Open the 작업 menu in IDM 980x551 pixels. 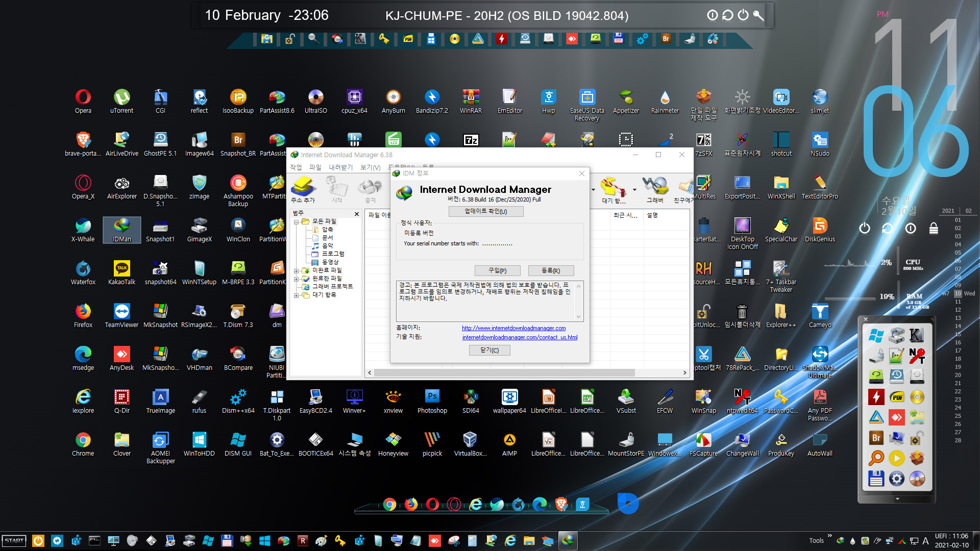click(296, 167)
